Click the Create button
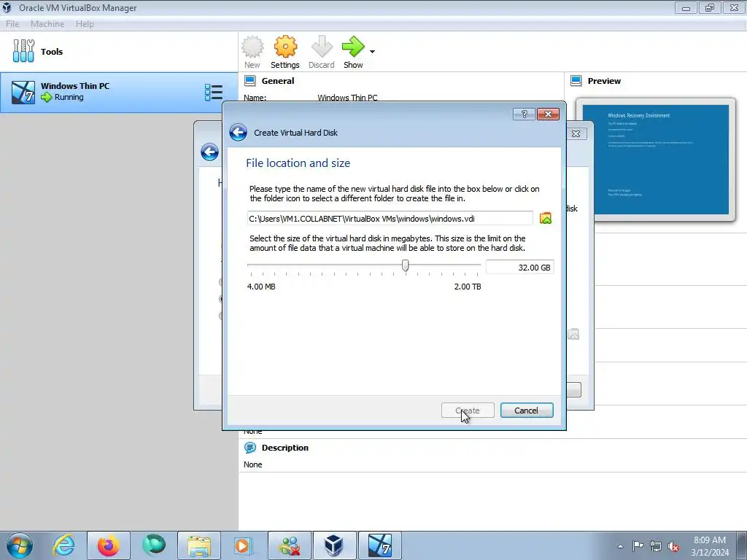Image resolution: width=747 pixels, height=560 pixels. (x=468, y=411)
